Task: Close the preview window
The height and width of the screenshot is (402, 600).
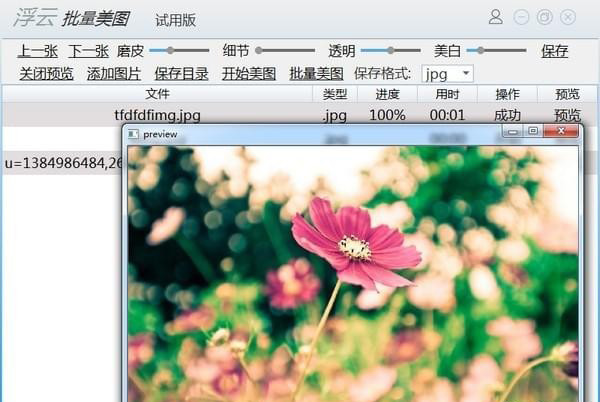Action: 561,131
